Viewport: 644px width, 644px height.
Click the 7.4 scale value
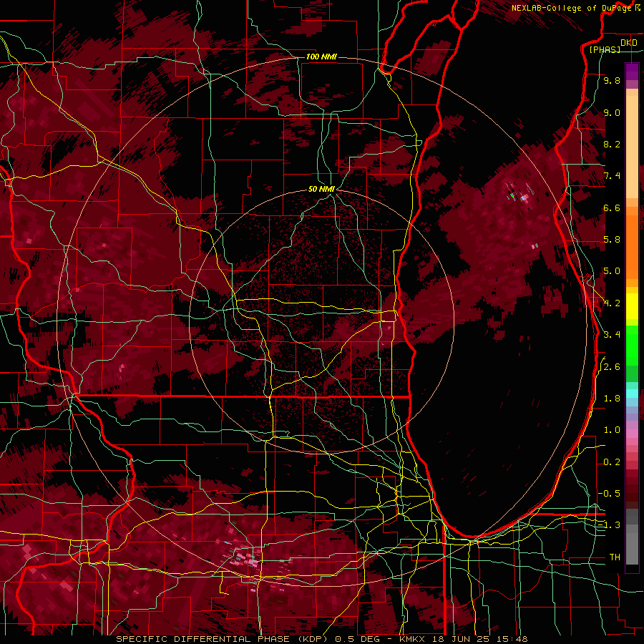(612, 176)
